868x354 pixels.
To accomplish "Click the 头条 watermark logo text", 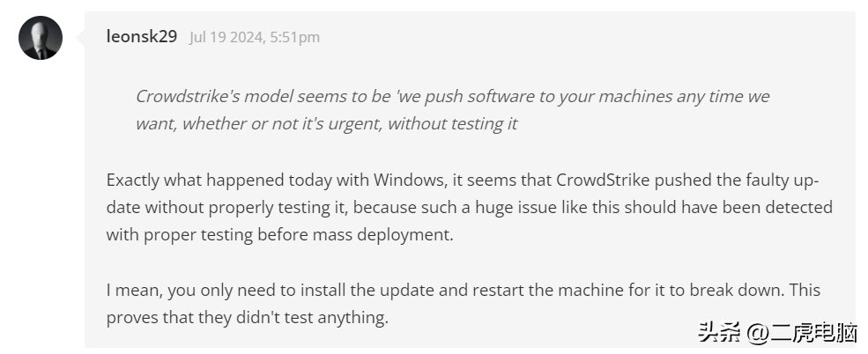I will [x=719, y=333].
